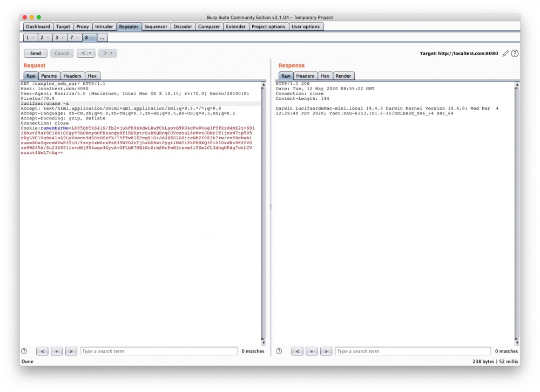Open response search options plus button
Viewport: 540px width, 392px height.
312,352
